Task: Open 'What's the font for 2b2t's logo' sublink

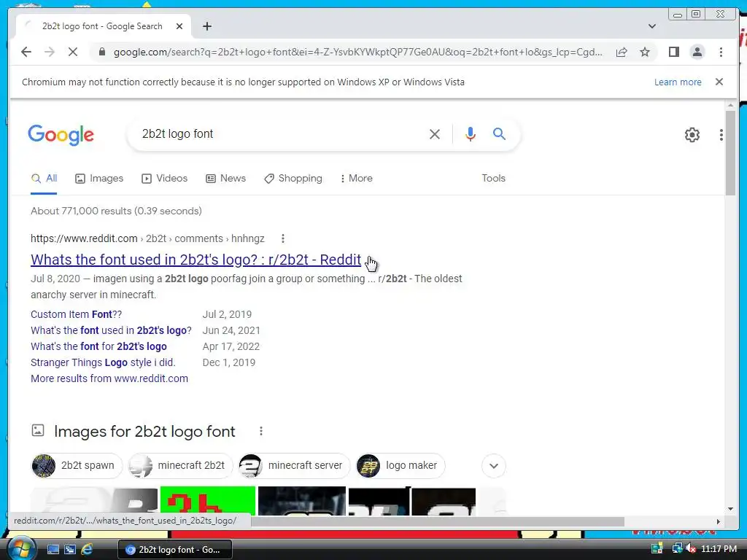Action: (98, 346)
